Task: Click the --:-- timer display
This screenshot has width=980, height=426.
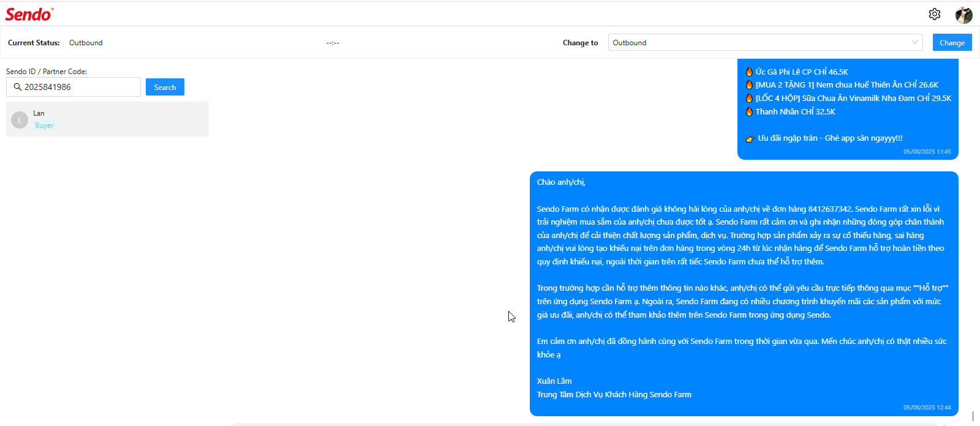Action: 333,43
